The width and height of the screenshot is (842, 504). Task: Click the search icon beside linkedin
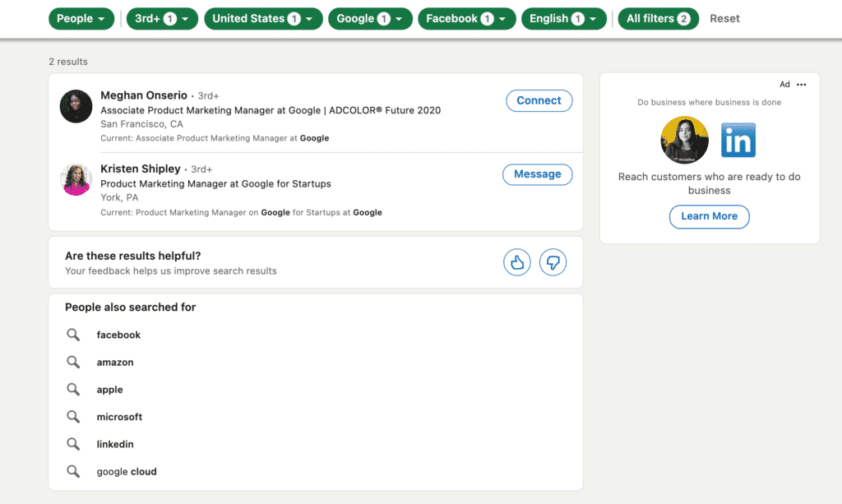pos(73,445)
